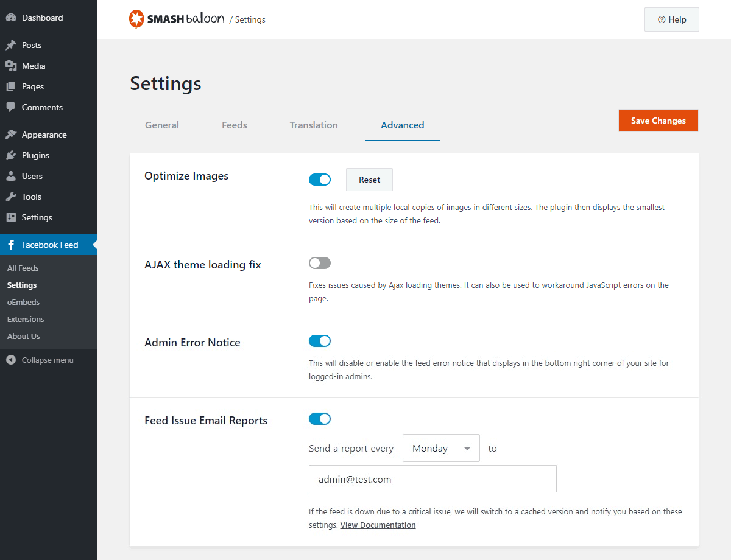Click the Comments bubble icon
This screenshot has width=731, height=560.
(11, 107)
